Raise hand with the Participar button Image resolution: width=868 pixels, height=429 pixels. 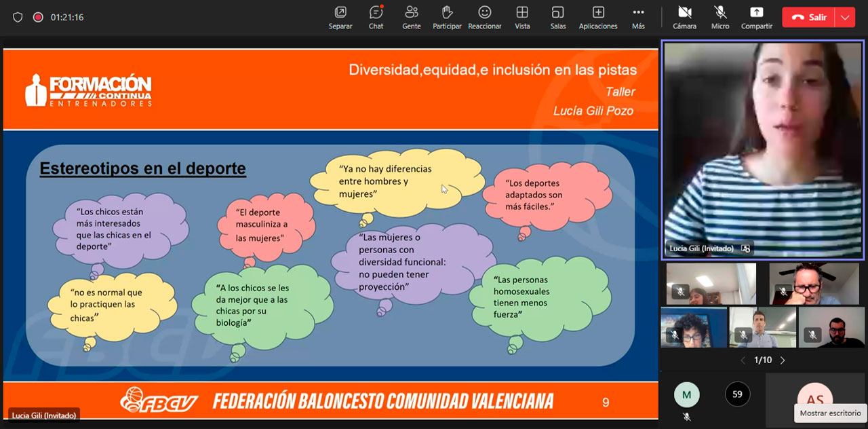pos(447,18)
